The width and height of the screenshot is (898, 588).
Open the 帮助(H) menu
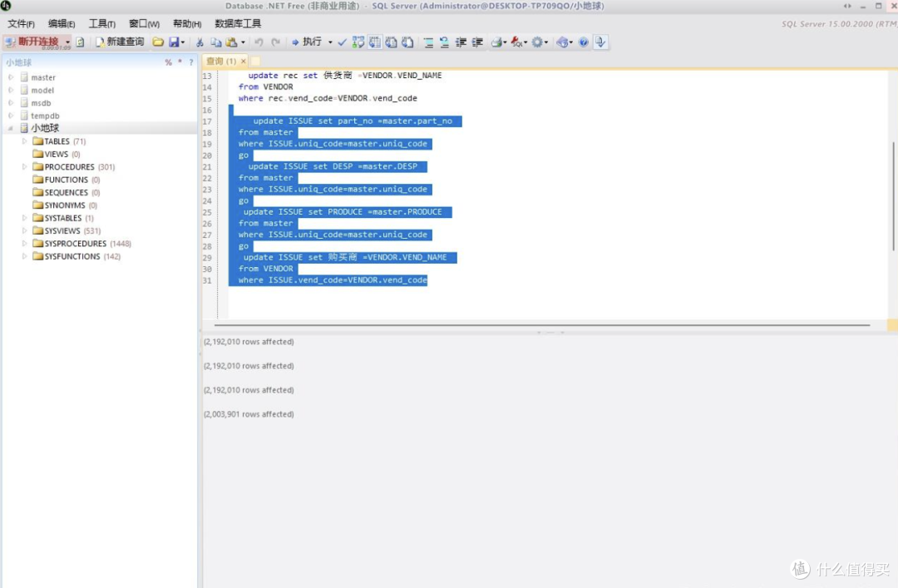[187, 24]
